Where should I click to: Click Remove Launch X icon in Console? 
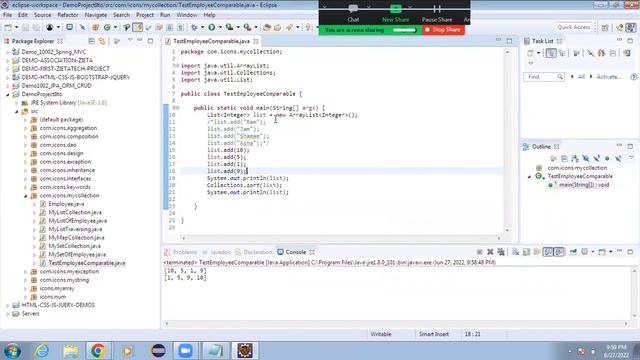tap(490, 252)
